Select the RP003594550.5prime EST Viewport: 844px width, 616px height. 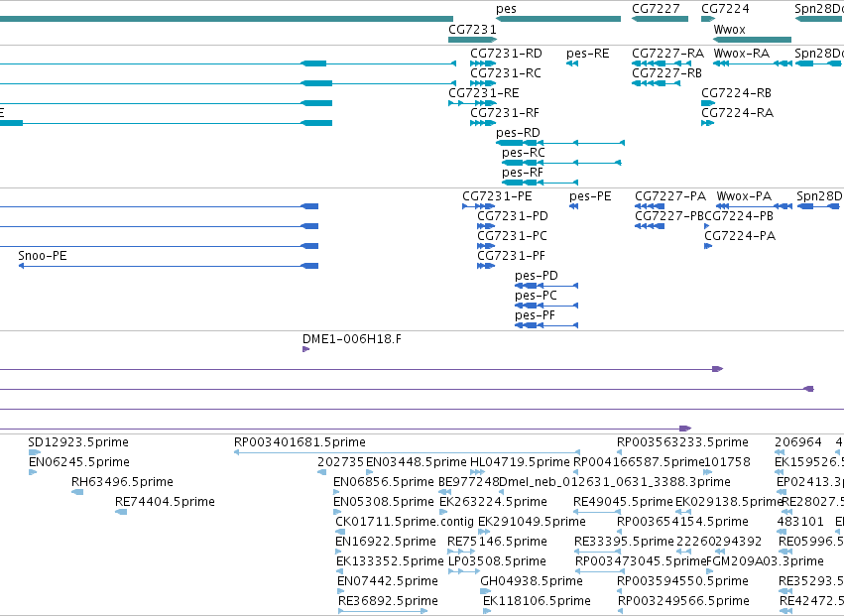tap(620, 592)
